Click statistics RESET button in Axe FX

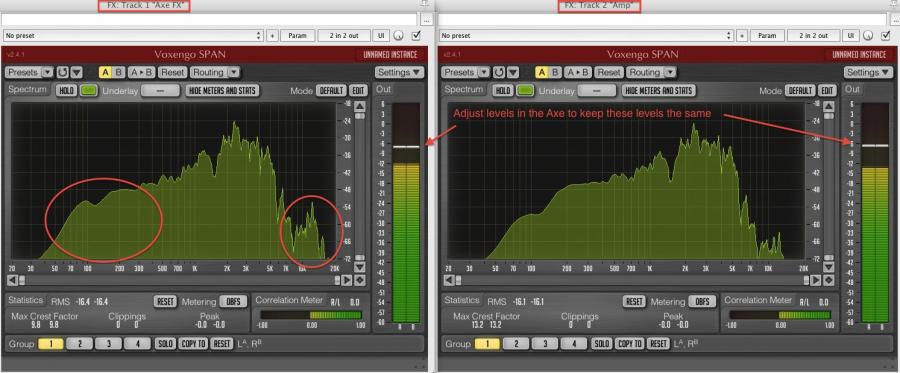click(x=165, y=302)
